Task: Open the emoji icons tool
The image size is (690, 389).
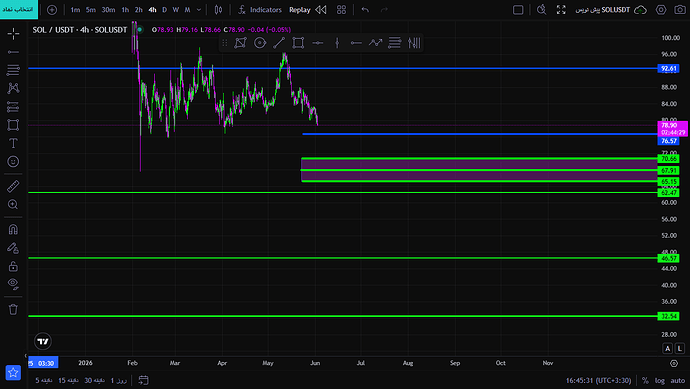Action: [13, 161]
